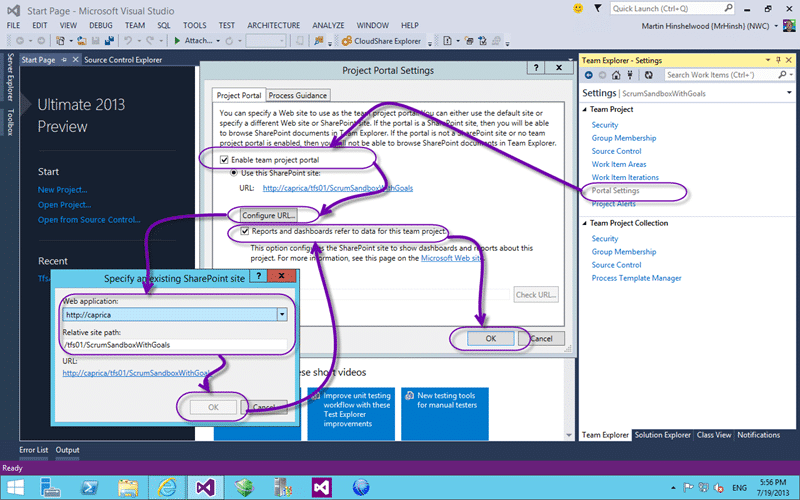The width and height of the screenshot is (800, 500).
Task: Open the TOOLS menu
Action: (x=195, y=25)
